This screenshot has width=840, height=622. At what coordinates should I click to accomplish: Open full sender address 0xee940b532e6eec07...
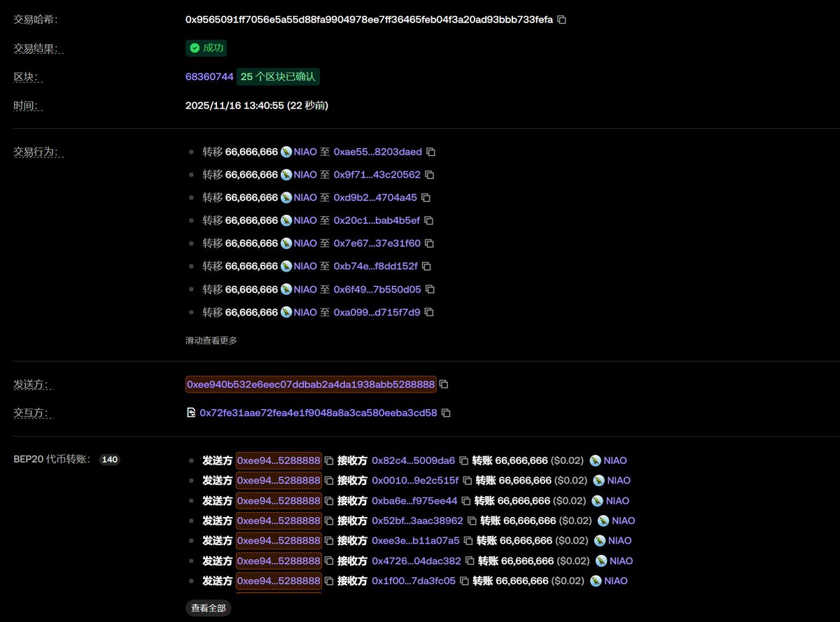(x=311, y=384)
